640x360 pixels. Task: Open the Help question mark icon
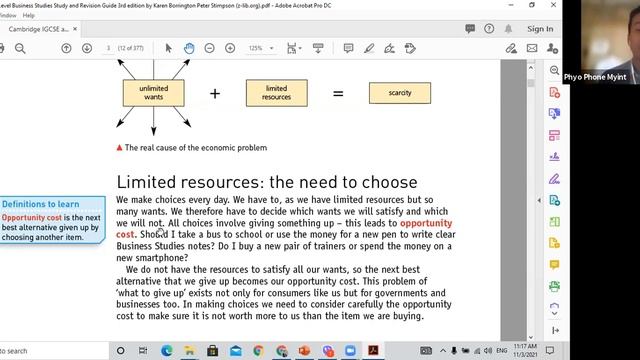click(489, 29)
